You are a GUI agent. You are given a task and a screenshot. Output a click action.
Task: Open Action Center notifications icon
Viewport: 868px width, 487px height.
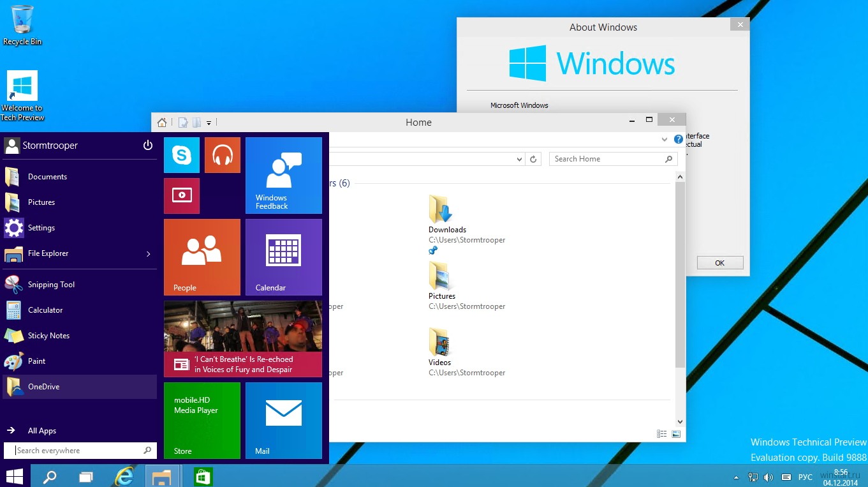point(786,477)
